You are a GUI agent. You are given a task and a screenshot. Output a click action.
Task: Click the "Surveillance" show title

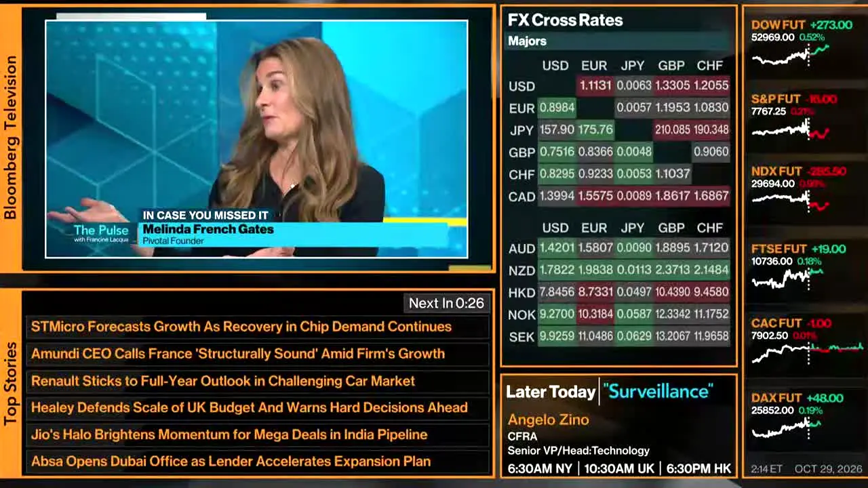[658, 391]
